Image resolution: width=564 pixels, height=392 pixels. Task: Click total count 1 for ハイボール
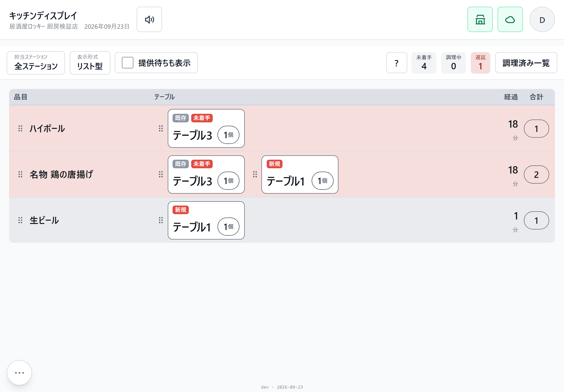537,128
